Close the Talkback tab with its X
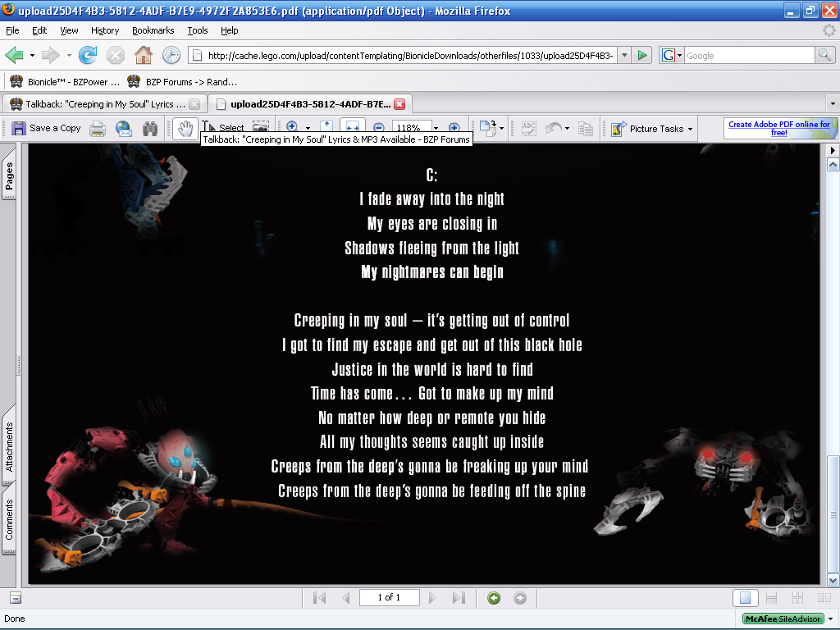Image resolution: width=840 pixels, height=630 pixels. (x=195, y=104)
